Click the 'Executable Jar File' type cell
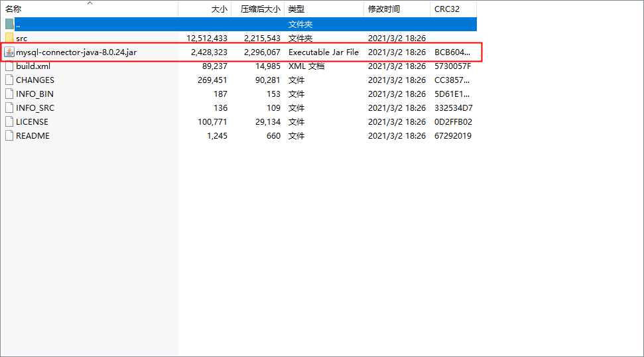This screenshot has height=357, width=644. (324, 52)
